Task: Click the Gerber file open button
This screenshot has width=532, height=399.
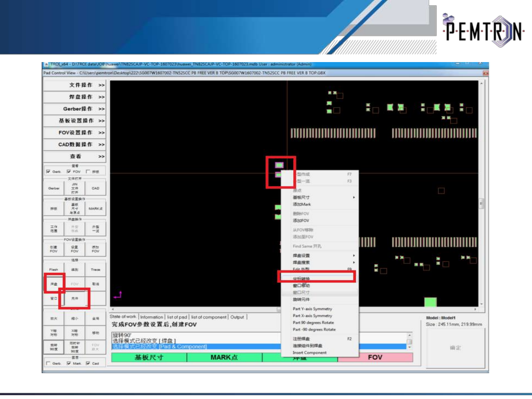Action: (x=54, y=188)
